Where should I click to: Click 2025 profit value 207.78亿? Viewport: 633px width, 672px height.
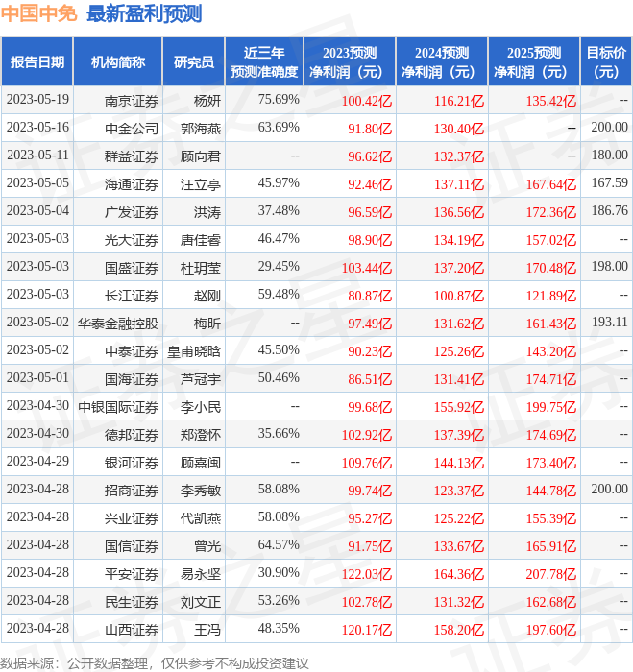[x=551, y=574]
